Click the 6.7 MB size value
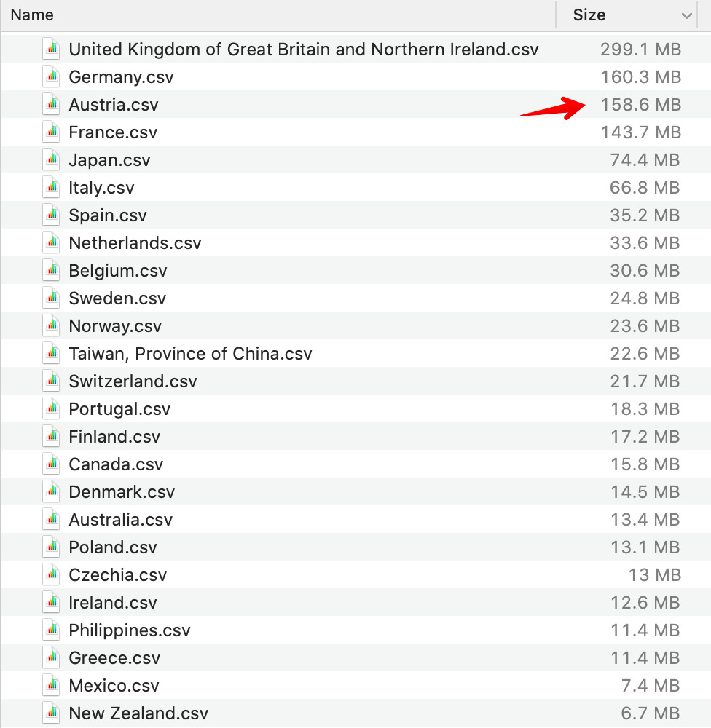711x728 pixels. 651,713
